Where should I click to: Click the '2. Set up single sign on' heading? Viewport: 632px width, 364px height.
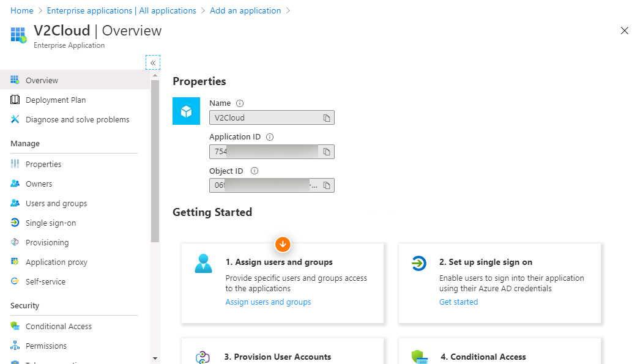click(x=486, y=262)
